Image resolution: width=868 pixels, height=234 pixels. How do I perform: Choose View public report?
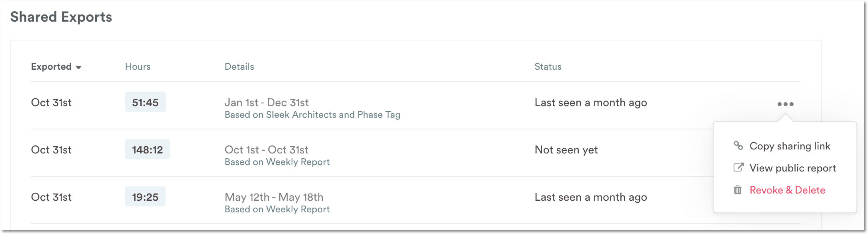[x=792, y=168]
